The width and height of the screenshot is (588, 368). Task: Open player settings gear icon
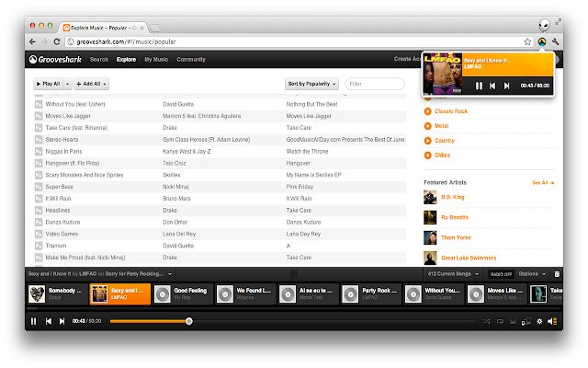(x=539, y=321)
